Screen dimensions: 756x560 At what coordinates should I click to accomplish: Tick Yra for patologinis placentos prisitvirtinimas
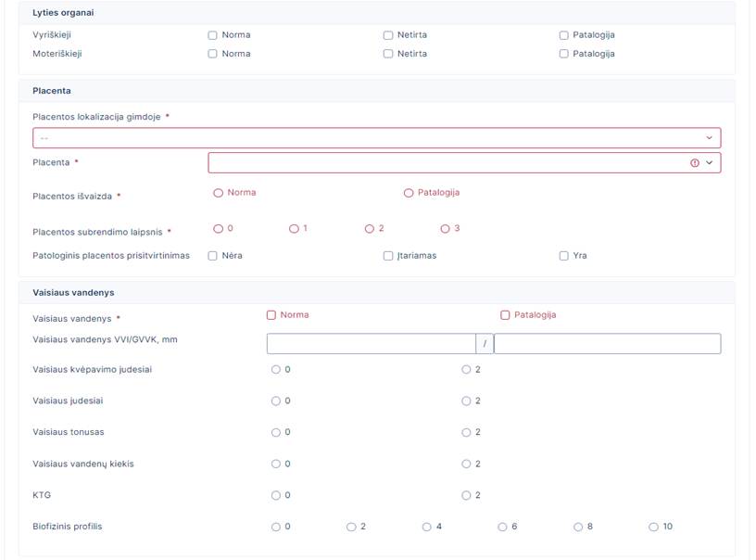[x=564, y=256]
